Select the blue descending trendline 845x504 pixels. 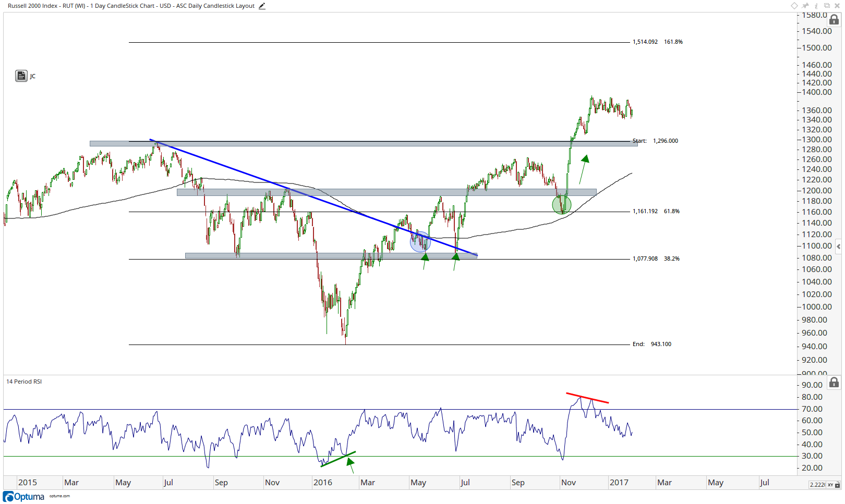point(313,197)
